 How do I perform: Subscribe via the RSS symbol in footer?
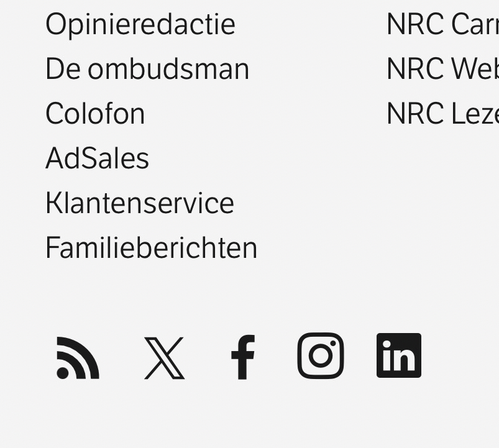(x=78, y=357)
